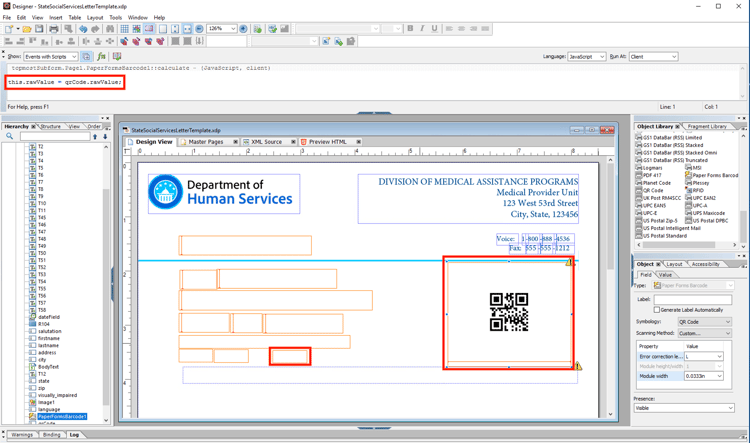The height and width of the screenshot is (443, 750).
Task: Select UPS Maxicode in Object Library
Action: click(x=706, y=213)
